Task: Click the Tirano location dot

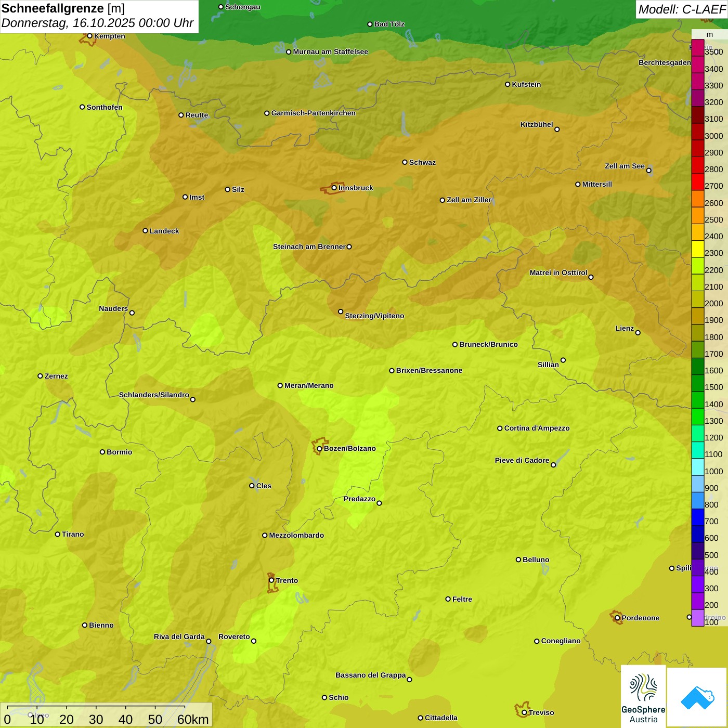Action: 58,534
